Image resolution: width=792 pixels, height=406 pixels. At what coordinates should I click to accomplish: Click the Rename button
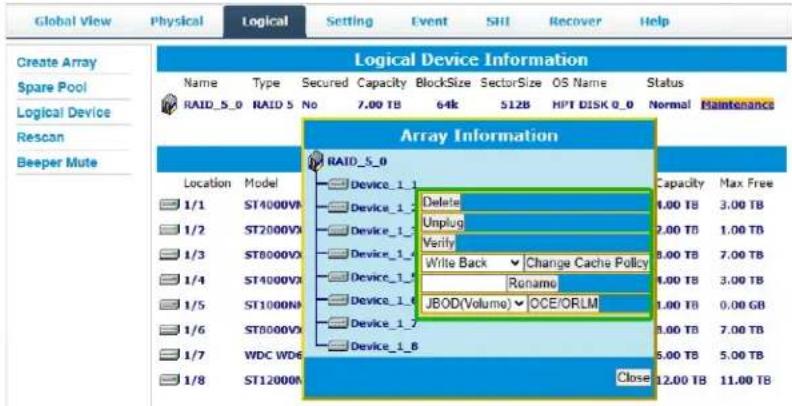pyautogui.click(x=532, y=283)
